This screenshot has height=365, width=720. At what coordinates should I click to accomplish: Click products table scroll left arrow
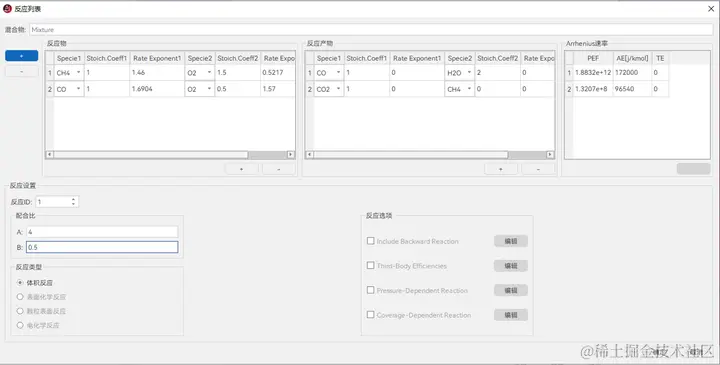click(x=309, y=155)
